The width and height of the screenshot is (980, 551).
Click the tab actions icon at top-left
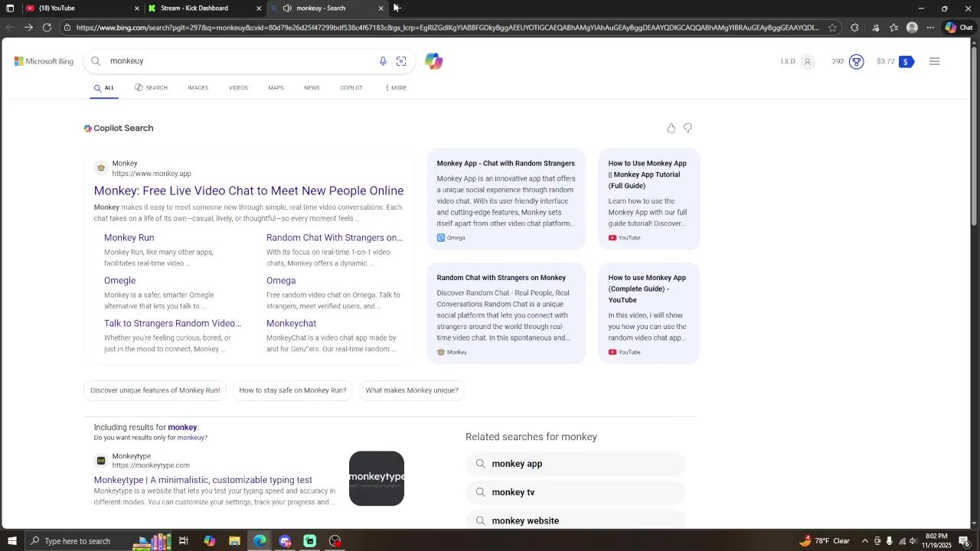click(10, 8)
